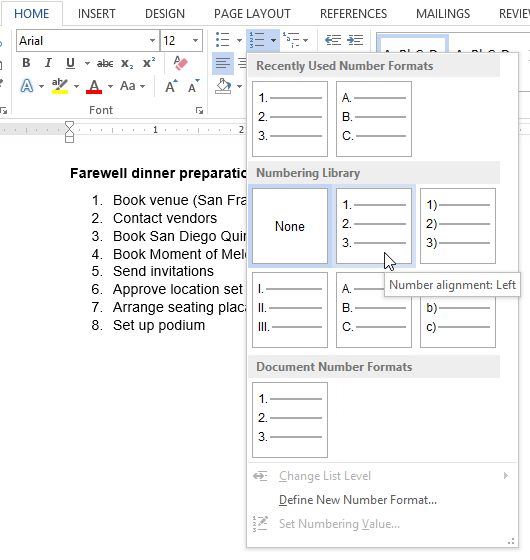Toggle Italic formatting
Image resolution: width=530 pixels, height=560 pixels.
[x=48, y=63]
